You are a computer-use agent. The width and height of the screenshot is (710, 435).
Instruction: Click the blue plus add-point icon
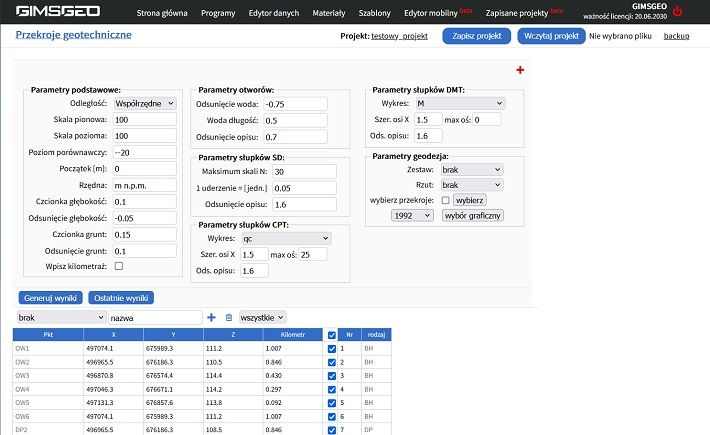click(211, 318)
